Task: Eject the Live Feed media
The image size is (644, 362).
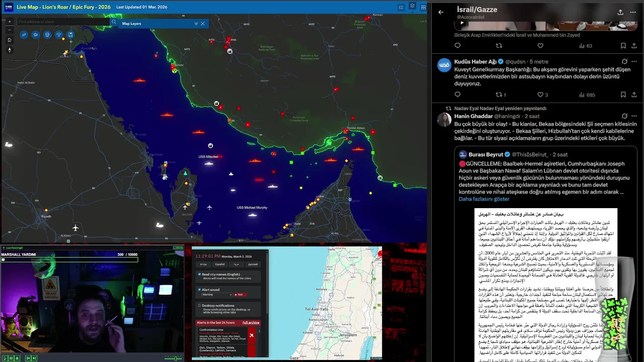Action: [x=17, y=358]
